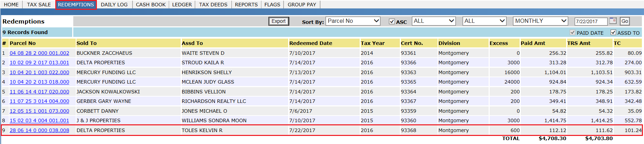Open the second ALL filter dropdown
Screen dimensions: 644x144
pos(484,21)
